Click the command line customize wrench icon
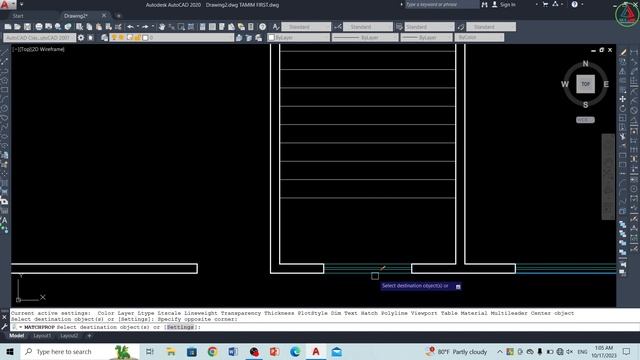The height and width of the screenshot is (360, 640). click(x=4, y=327)
